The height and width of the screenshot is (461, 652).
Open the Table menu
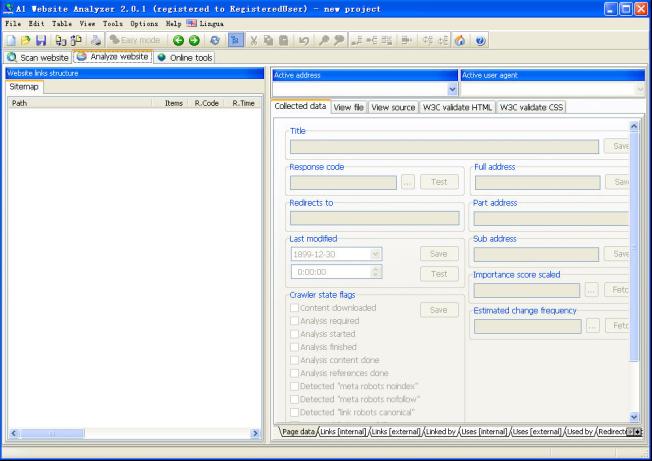click(x=62, y=24)
